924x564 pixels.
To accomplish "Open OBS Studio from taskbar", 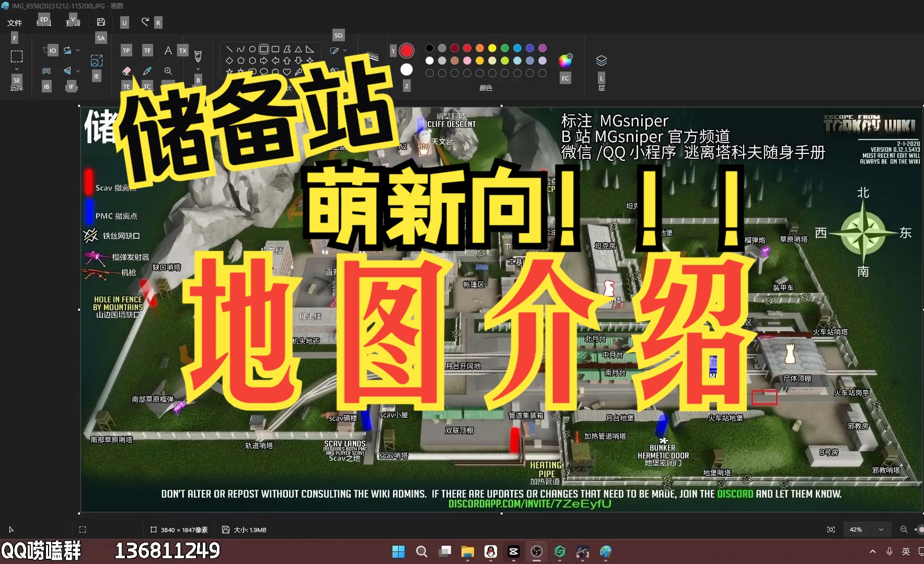I will [x=537, y=551].
